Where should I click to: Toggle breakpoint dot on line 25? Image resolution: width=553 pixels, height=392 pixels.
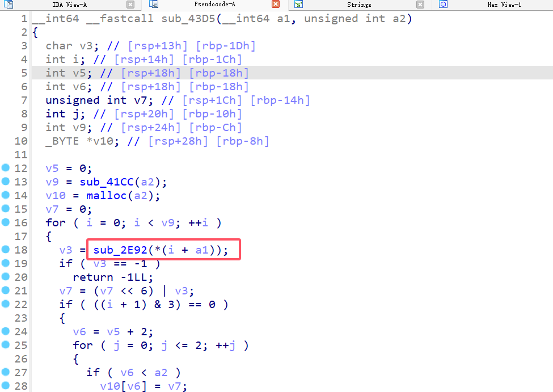(x=6, y=345)
